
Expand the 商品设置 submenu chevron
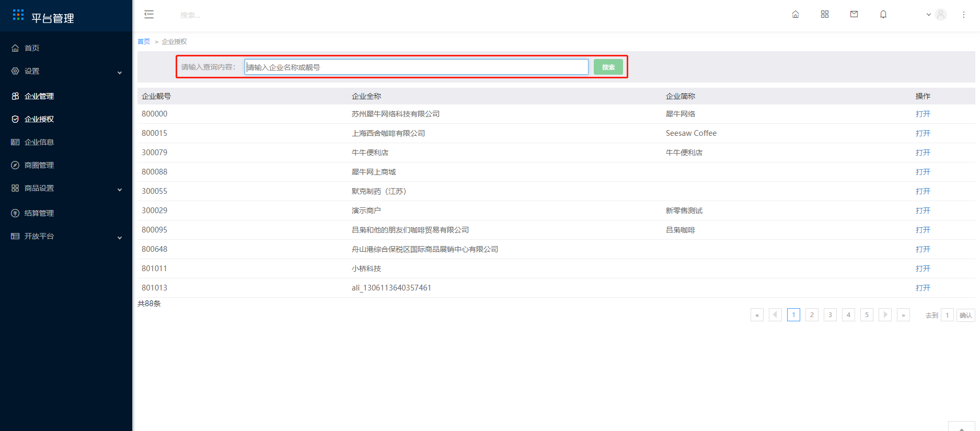tap(120, 190)
